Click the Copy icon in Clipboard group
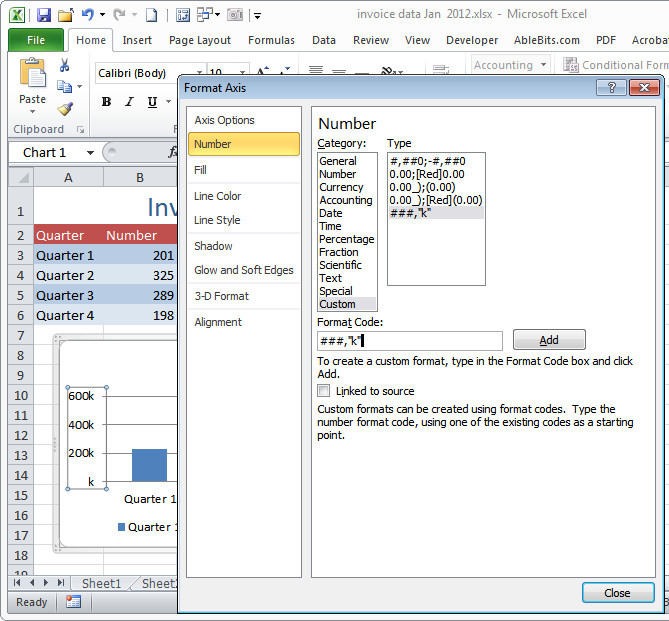This screenshot has height=621, width=669. 64,87
